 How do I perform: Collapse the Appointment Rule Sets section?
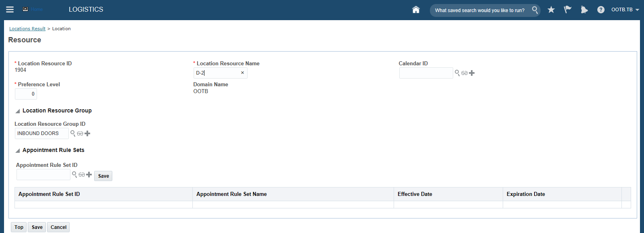click(18, 150)
